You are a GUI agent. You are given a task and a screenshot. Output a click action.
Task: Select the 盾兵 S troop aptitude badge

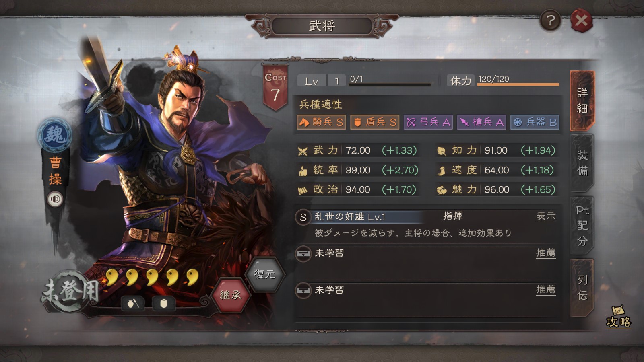click(x=375, y=122)
